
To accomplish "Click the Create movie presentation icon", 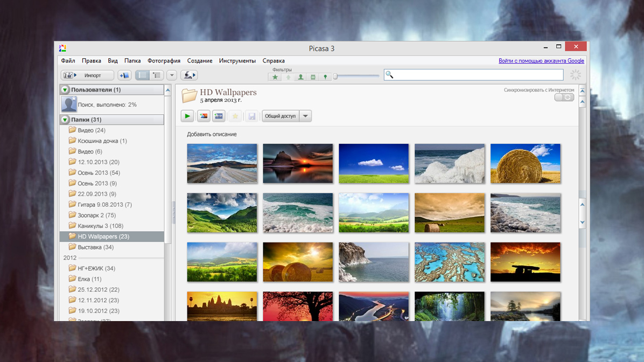I will [218, 116].
